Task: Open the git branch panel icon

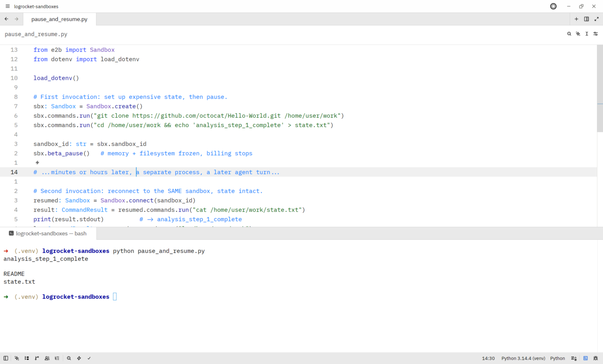Action: click(37, 358)
